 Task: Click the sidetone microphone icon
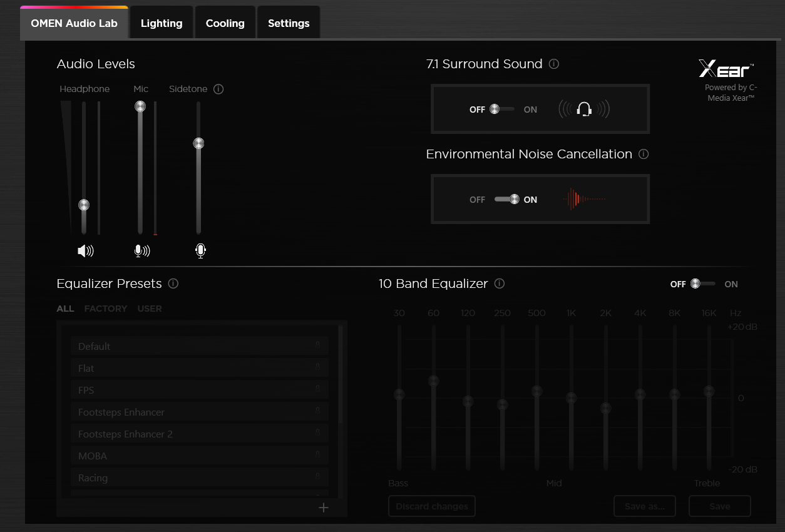click(x=200, y=251)
